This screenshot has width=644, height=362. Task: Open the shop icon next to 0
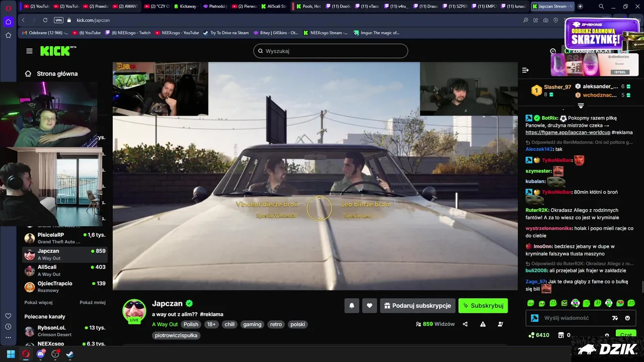(561, 335)
